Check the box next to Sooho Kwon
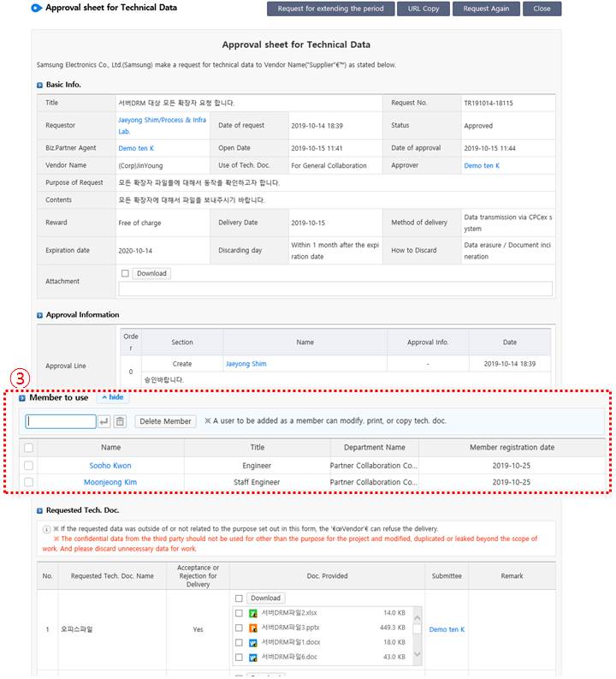Screen dimensions: 616x679 click(x=29, y=466)
